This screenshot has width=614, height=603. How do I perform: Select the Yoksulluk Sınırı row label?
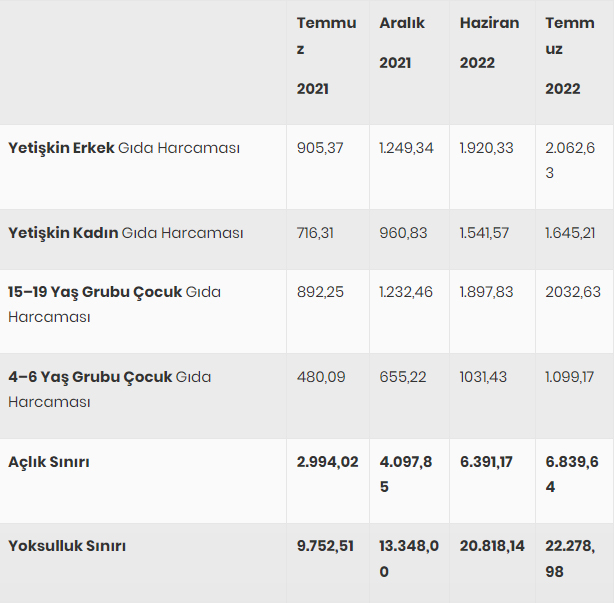pyautogui.click(x=67, y=546)
